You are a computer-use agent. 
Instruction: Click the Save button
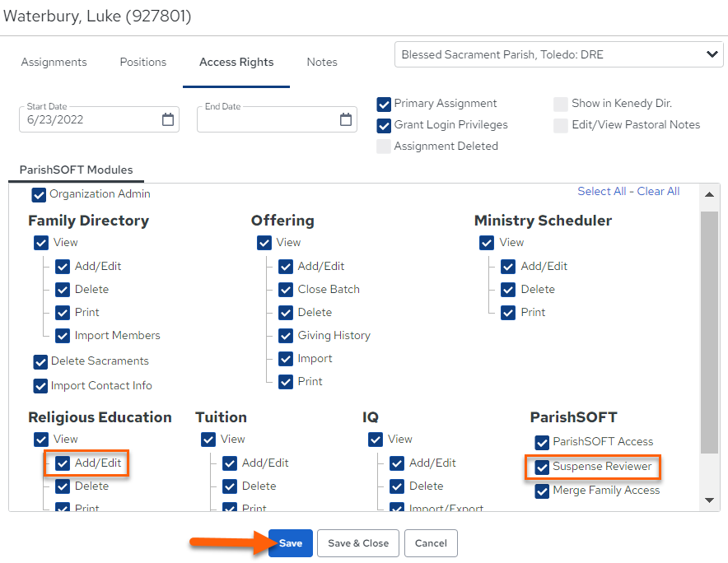point(291,543)
